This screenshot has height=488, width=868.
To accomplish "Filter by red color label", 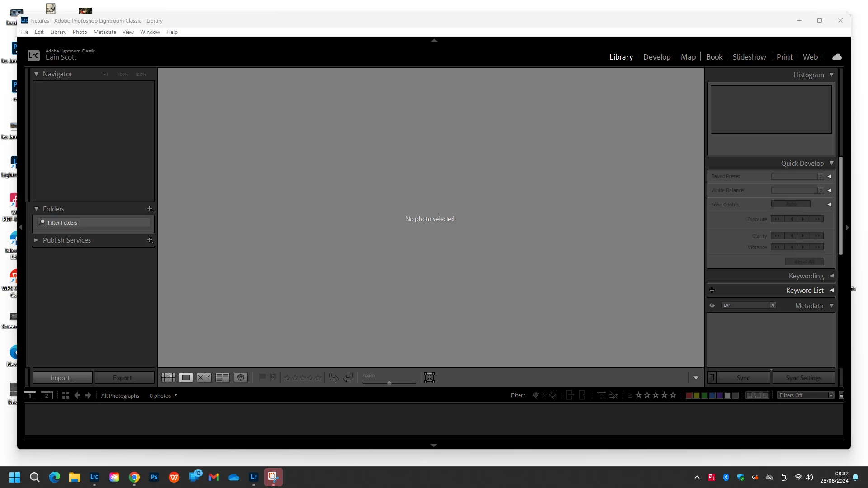I will click(689, 395).
